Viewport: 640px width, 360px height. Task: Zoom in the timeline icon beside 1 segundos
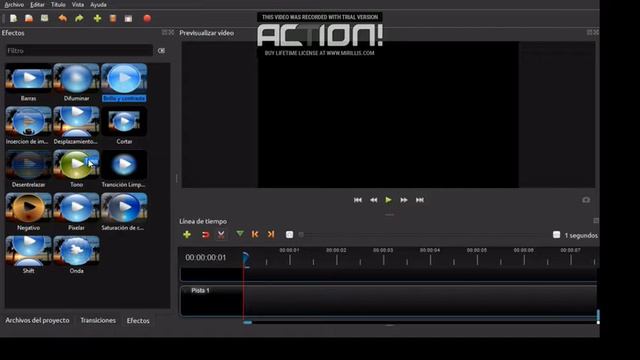(556, 235)
